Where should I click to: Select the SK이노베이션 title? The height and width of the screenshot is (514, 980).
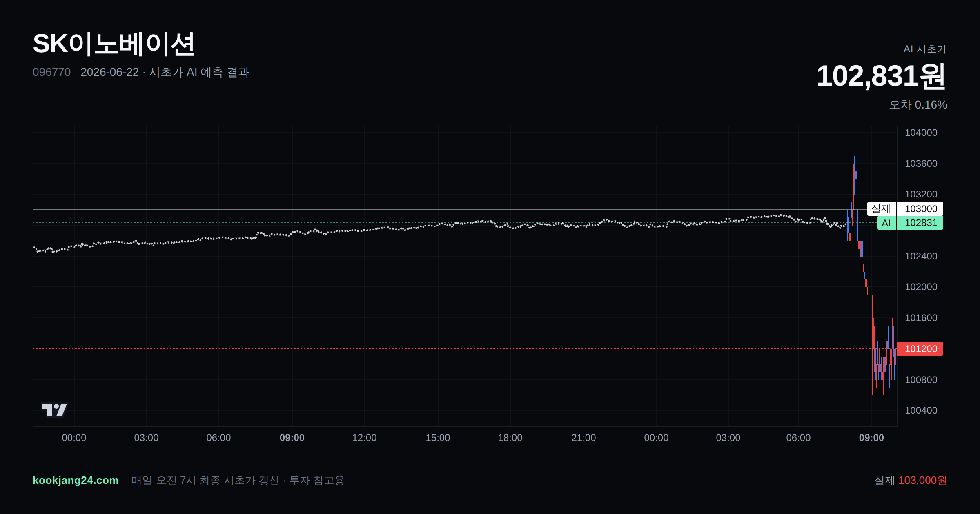[x=114, y=44]
